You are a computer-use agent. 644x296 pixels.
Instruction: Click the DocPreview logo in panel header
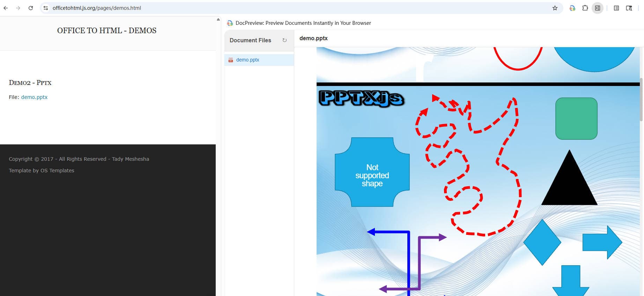tap(230, 23)
